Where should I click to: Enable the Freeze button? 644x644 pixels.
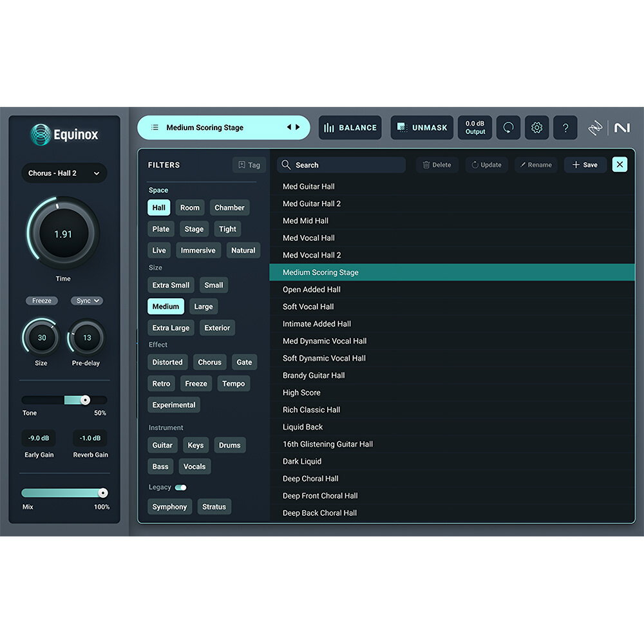(x=42, y=301)
